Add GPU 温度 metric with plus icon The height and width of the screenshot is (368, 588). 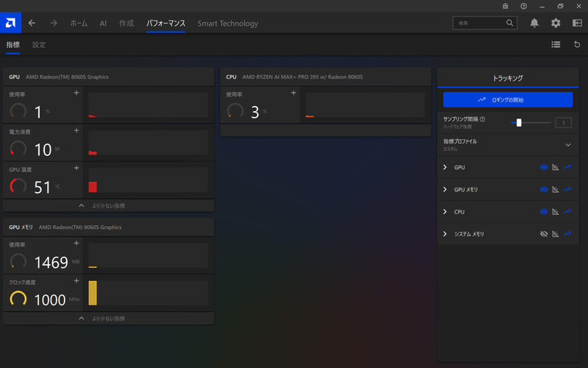76,168
